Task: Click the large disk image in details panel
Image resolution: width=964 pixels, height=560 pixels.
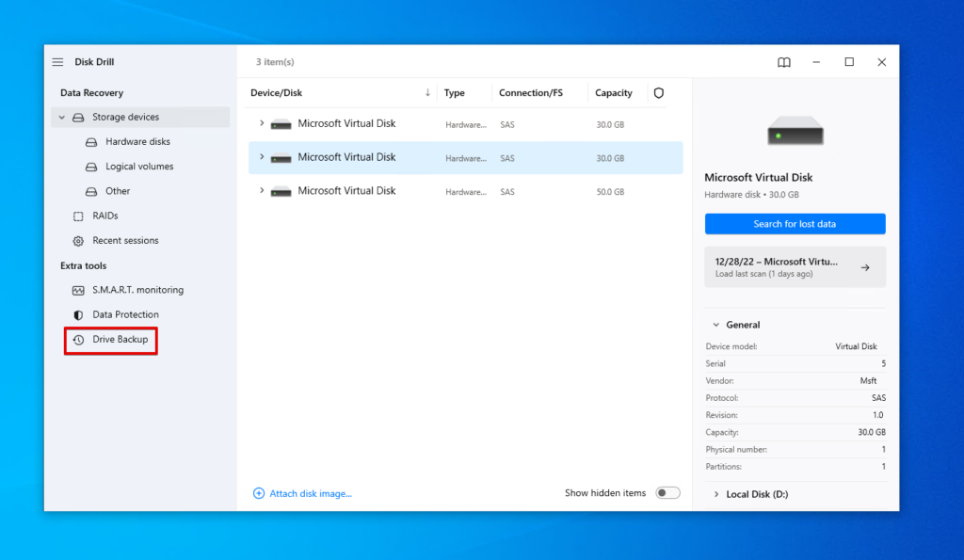Action: (795, 130)
